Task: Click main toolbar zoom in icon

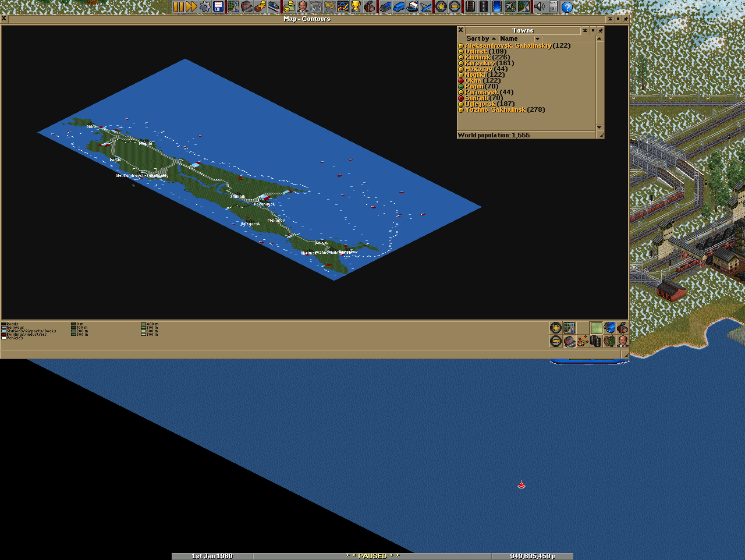Action: [x=441, y=7]
